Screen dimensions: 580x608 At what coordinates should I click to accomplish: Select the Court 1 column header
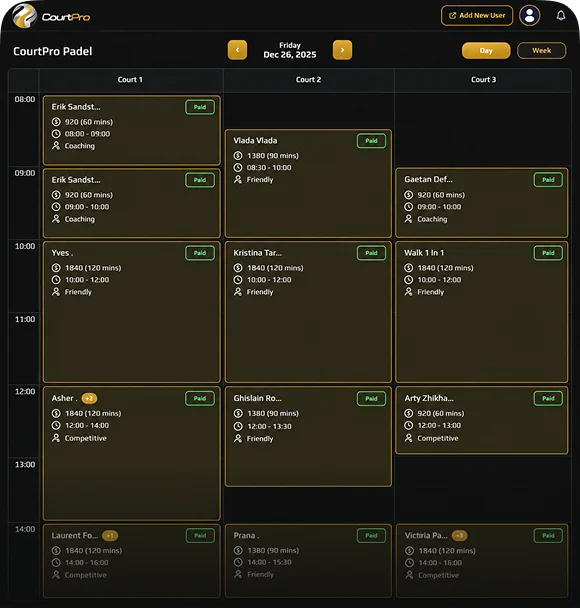(x=130, y=79)
